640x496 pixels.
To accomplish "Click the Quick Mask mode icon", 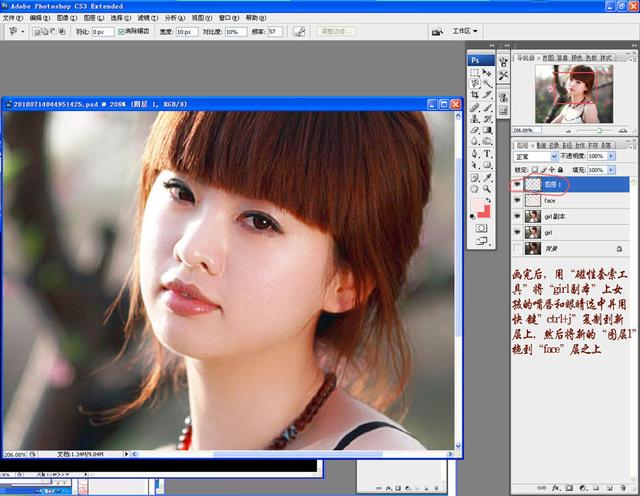I will click(481, 228).
